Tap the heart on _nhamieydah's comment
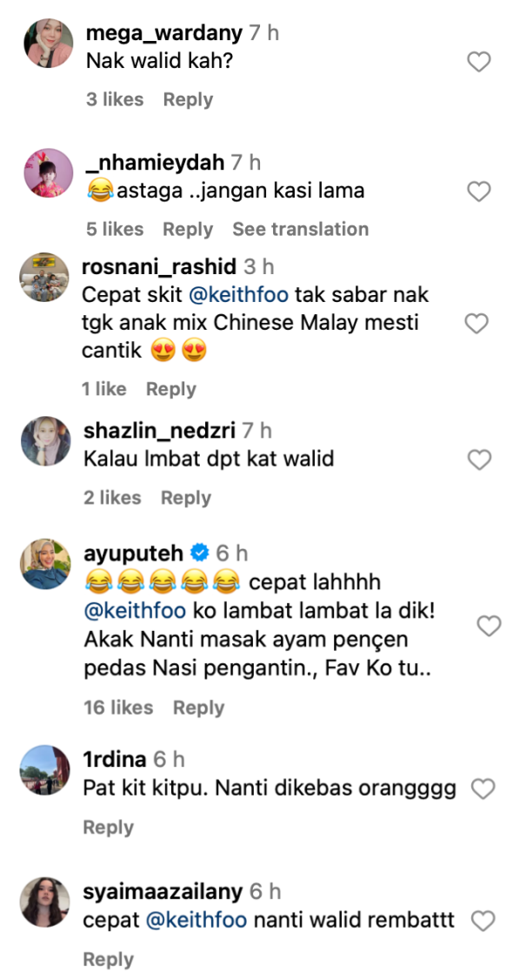The width and height of the screenshot is (513, 980). coord(479,191)
